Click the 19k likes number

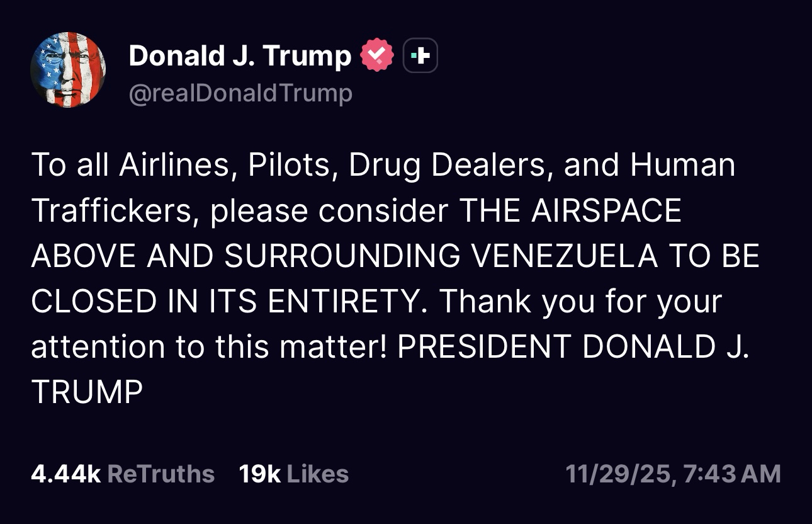click(259, 474)
